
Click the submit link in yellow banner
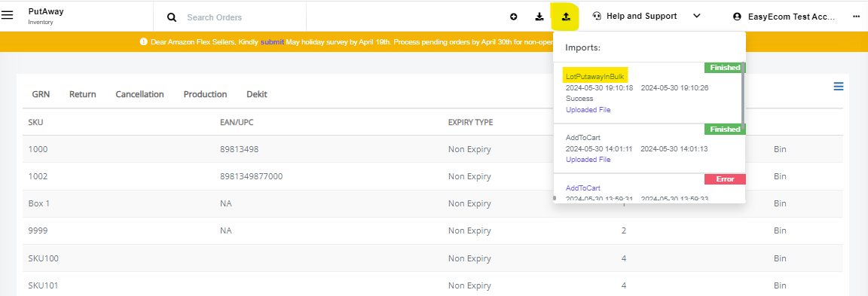(272, 41)
